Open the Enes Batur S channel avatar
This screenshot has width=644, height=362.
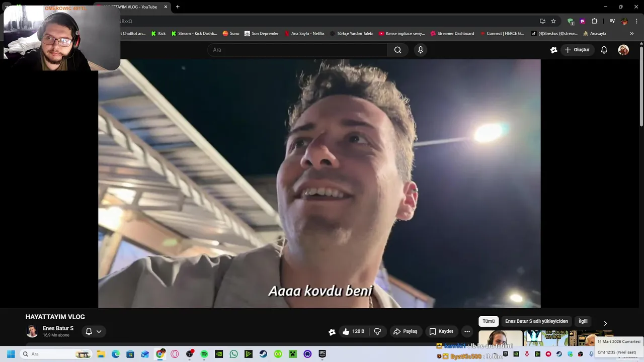[x=32, y=331]
